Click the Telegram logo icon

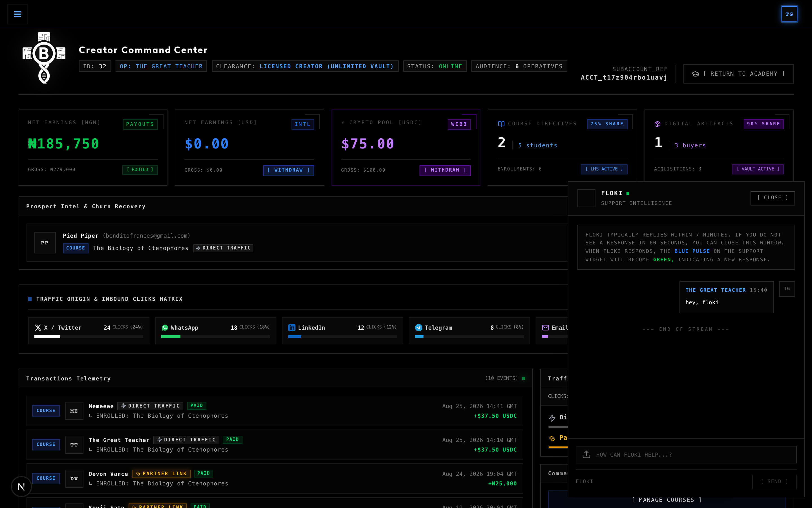tap(418, 328)
